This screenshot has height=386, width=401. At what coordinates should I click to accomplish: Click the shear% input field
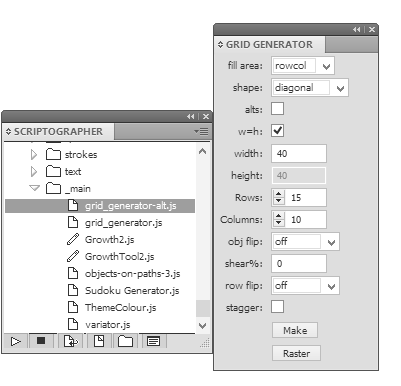pyautogui.click(x=299, y=263)
